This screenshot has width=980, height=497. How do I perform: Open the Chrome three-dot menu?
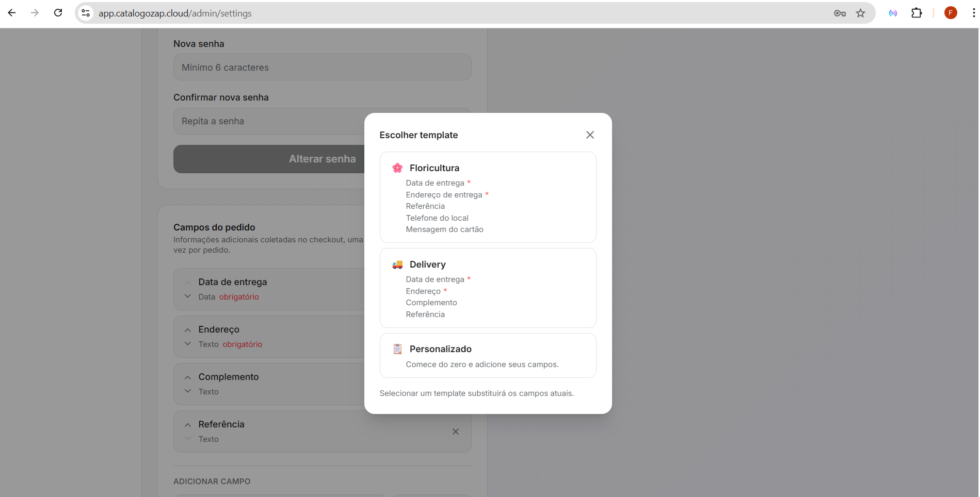click(973, 13)
